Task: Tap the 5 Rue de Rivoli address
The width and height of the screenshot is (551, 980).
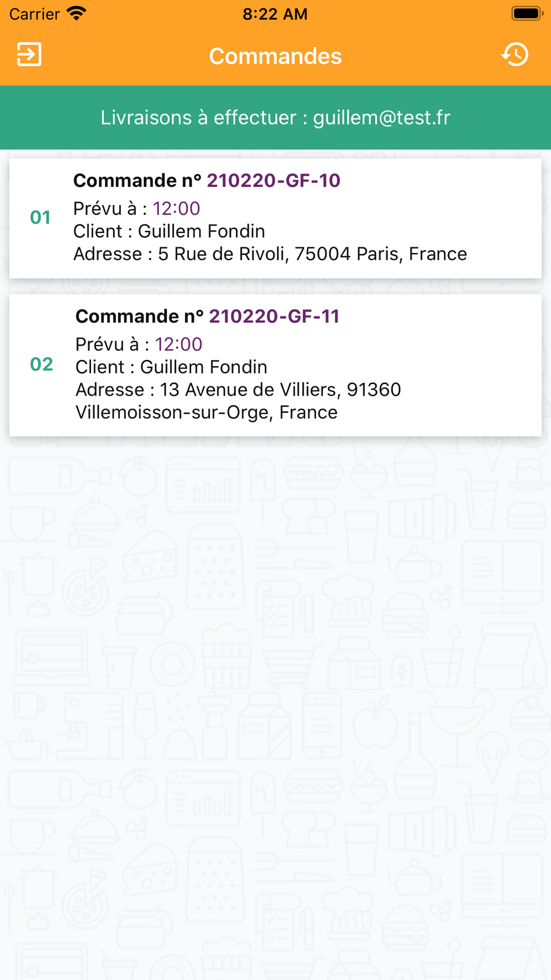Action: pyautogui.click(x=312, y=254)
